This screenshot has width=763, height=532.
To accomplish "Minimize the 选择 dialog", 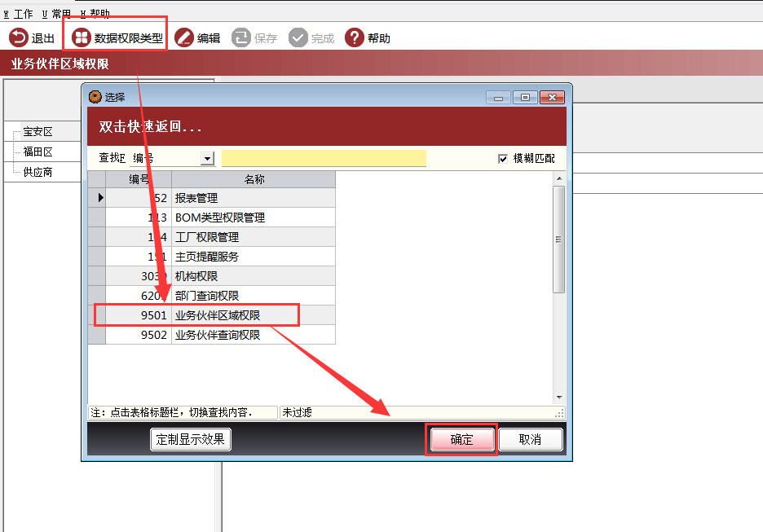I will (x=498, y=98).
